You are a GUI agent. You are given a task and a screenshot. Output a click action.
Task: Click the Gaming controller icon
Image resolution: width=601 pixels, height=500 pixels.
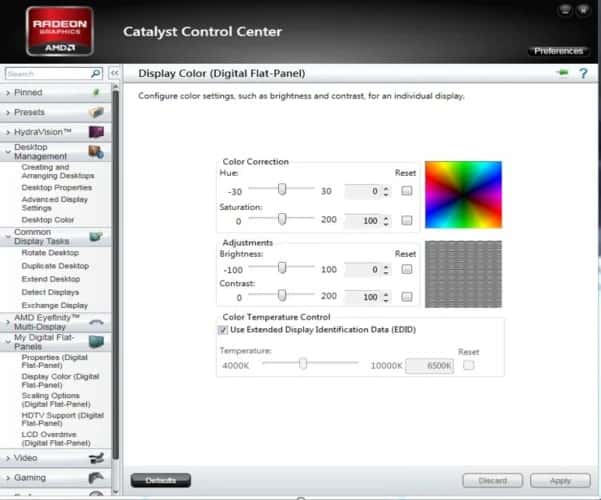96,478
